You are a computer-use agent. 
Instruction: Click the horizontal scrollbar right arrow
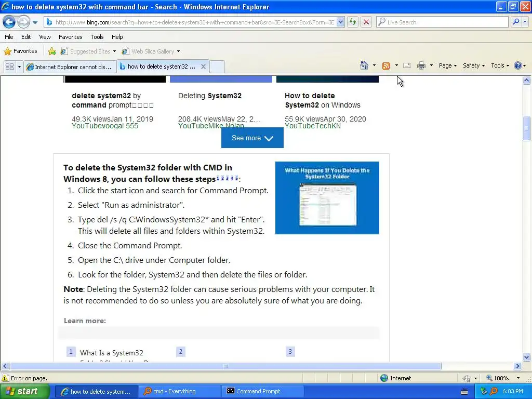click(x=517, y=366)
